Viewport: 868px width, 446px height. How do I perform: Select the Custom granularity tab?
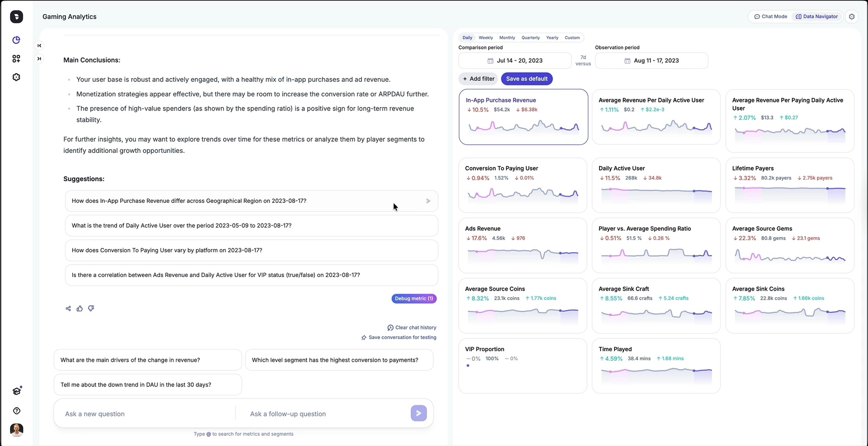point(572,38)
